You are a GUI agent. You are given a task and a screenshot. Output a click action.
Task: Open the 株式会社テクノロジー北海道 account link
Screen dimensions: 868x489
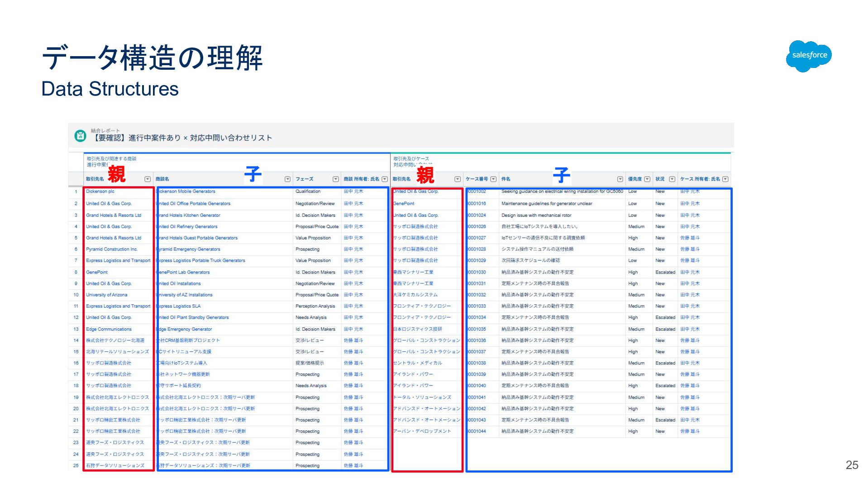tap(115, 340)
